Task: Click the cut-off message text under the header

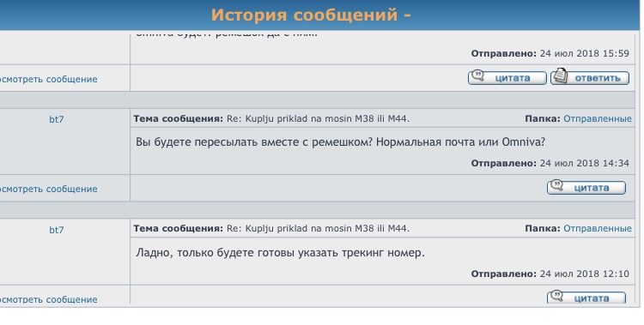Action: 227,33
